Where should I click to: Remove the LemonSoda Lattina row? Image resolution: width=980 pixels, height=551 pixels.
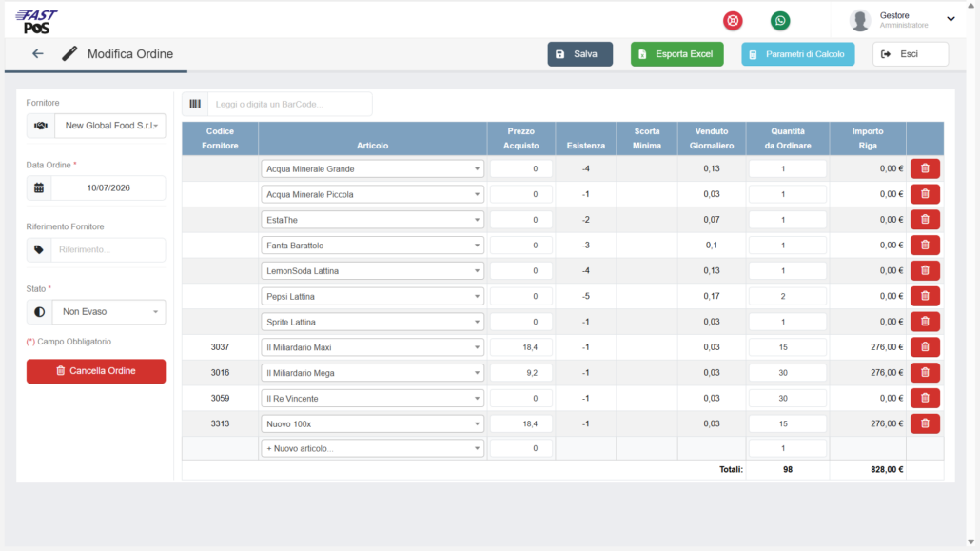click(x=925, y=271)
